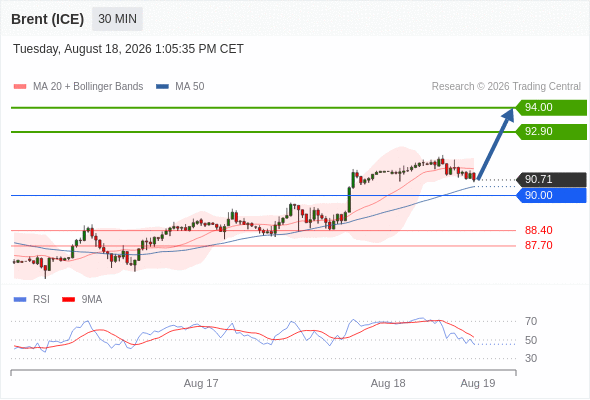Open the Research © 2026 Trading Central link
Image resolution: width=590 pixels, height=400 pixels.
click(506, 87)
